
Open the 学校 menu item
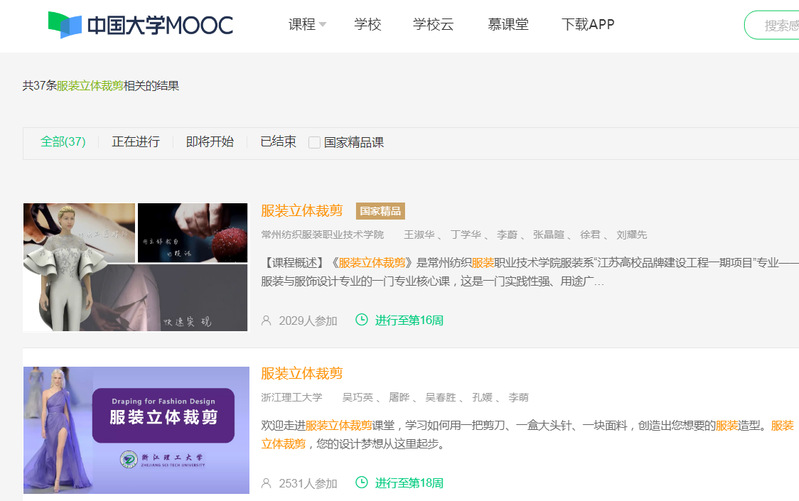click(x=368, y=25)
